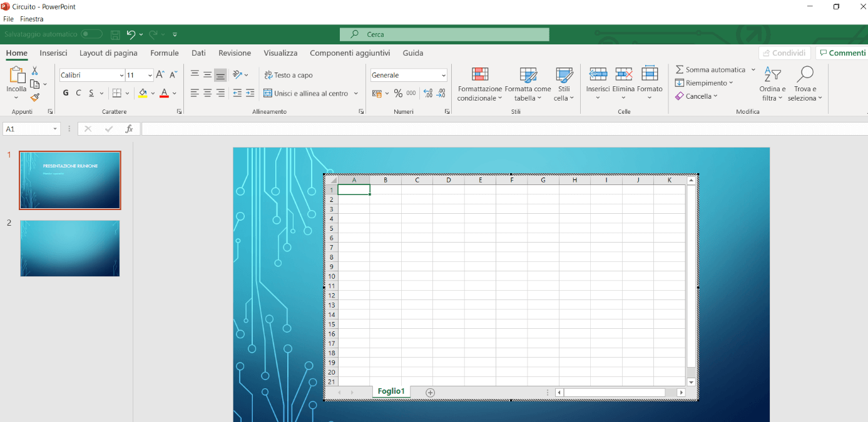Open the Generale number format dropdown

click(444, 76)
